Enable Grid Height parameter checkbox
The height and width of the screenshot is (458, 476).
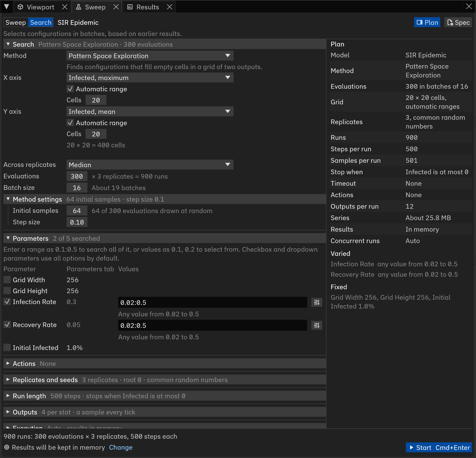pos(7,291)
